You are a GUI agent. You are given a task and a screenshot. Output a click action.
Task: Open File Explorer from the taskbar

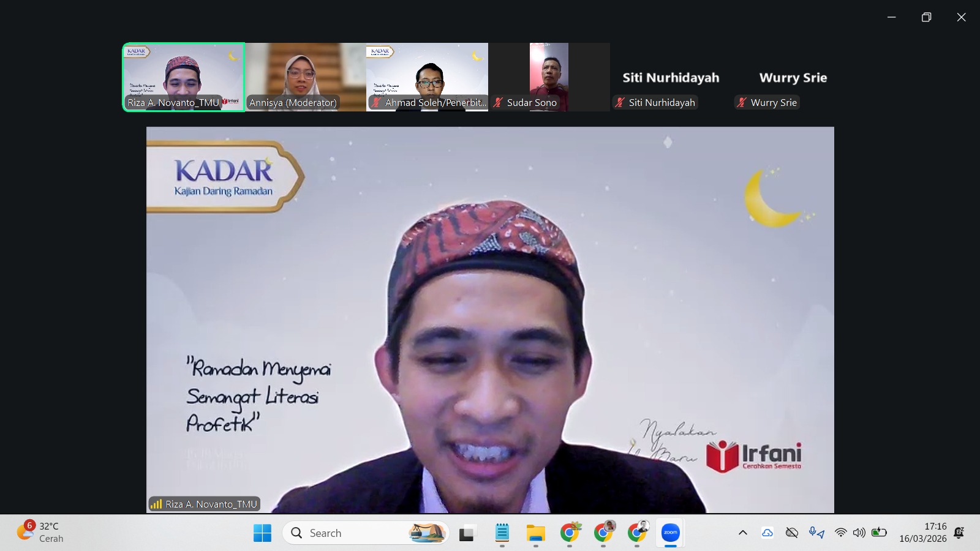coord(535,533)
